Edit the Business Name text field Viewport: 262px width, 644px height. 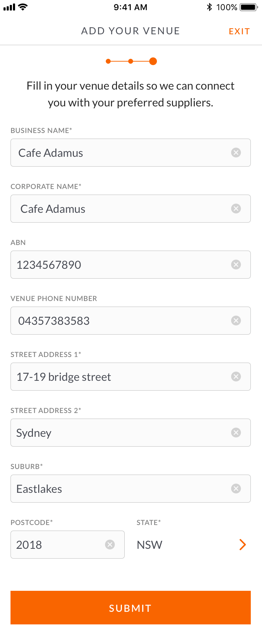coord(119,153)
